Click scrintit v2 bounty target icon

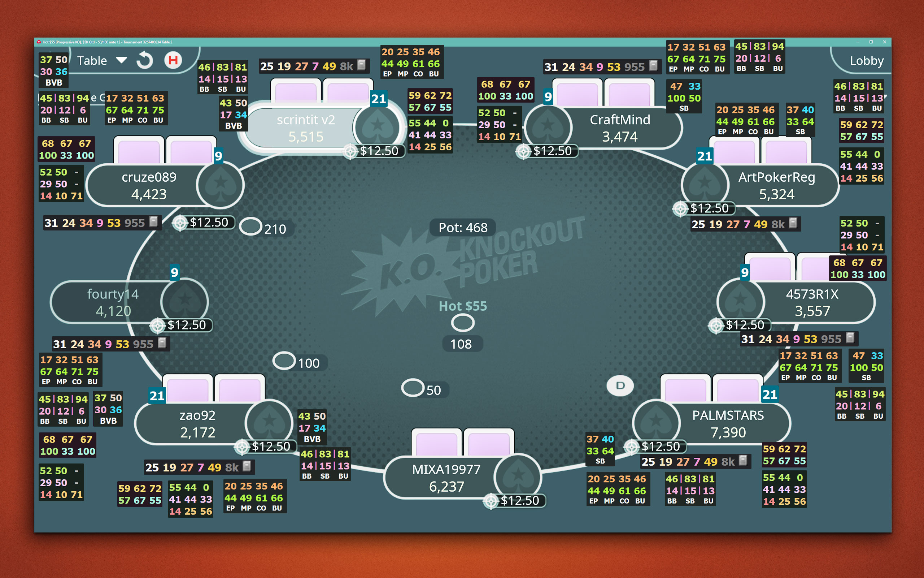point(350,151)
